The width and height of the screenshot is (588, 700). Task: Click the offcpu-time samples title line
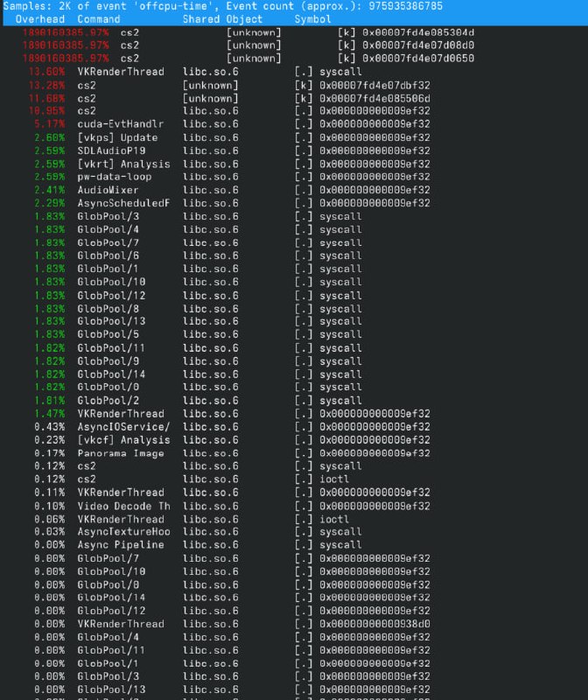click(227, 6)
